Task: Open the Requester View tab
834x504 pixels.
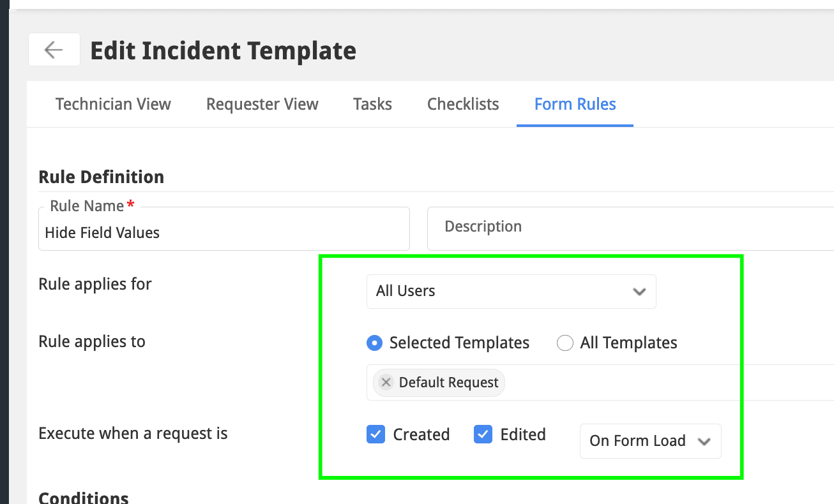Action: [262, 104]
